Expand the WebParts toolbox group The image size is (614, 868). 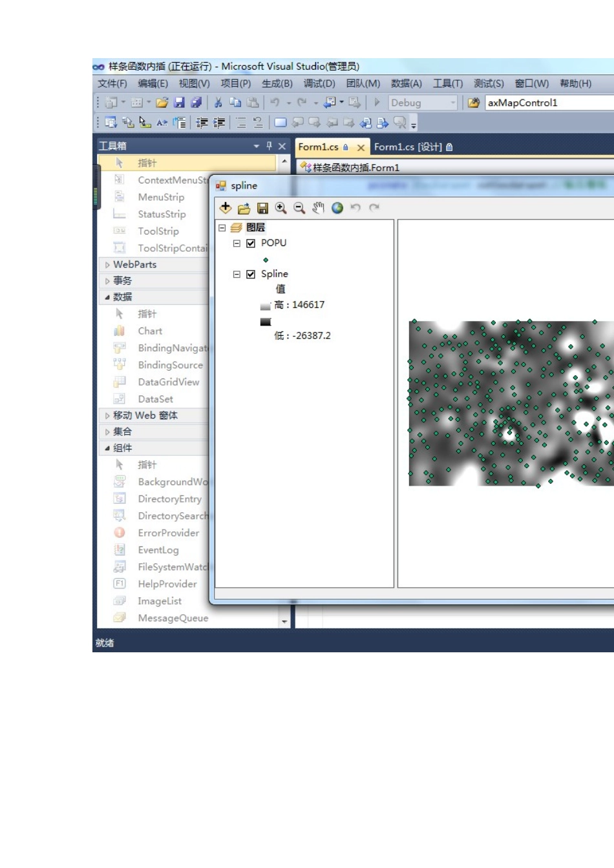tap(107, 265)
